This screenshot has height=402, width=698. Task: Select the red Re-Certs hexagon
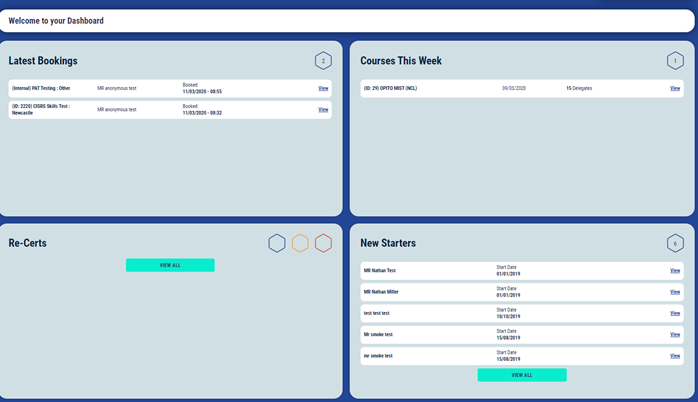pos(323,243)
